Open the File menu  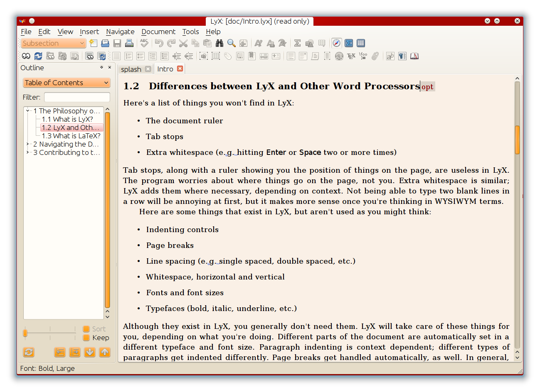point(26,32)
